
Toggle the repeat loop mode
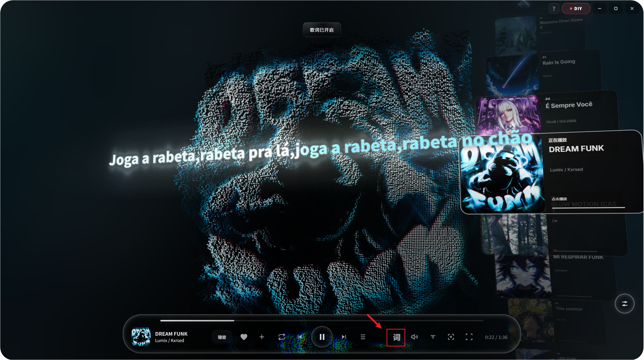pyautogui.click(x=282, y=337)
